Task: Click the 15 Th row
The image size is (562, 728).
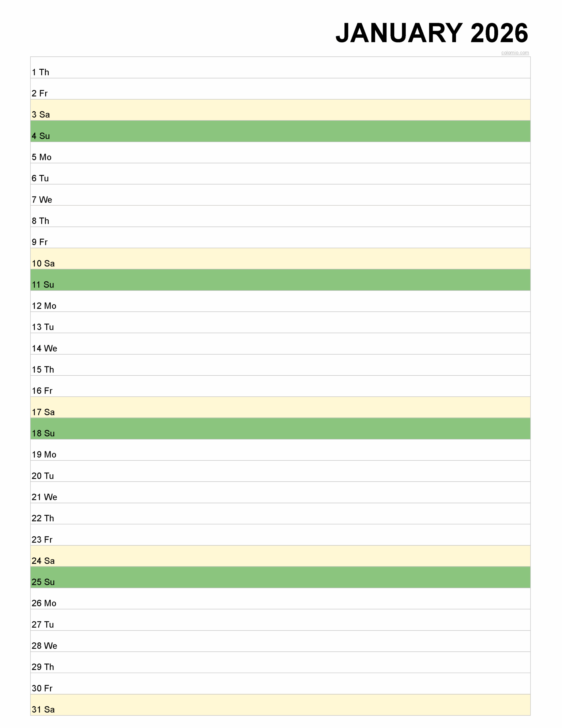Action: click(280, 365)
